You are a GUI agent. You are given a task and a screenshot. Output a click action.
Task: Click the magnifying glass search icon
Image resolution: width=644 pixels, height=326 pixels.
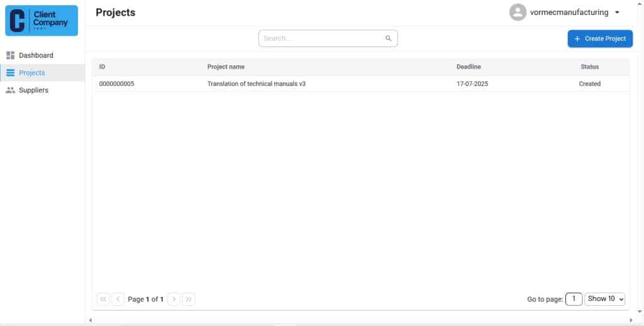[389, 38]
